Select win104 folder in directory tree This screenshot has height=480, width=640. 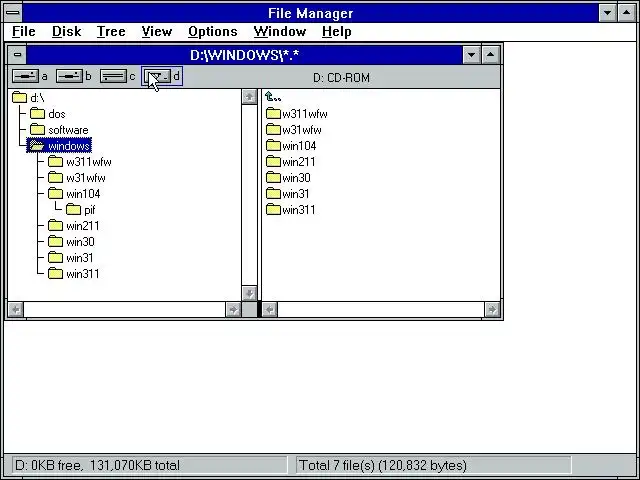[73, 194]
